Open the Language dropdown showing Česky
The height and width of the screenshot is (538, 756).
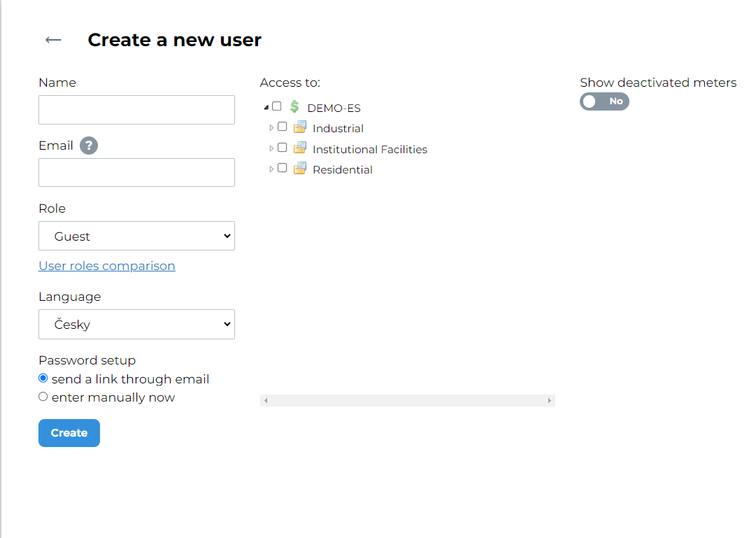point(136,324)
